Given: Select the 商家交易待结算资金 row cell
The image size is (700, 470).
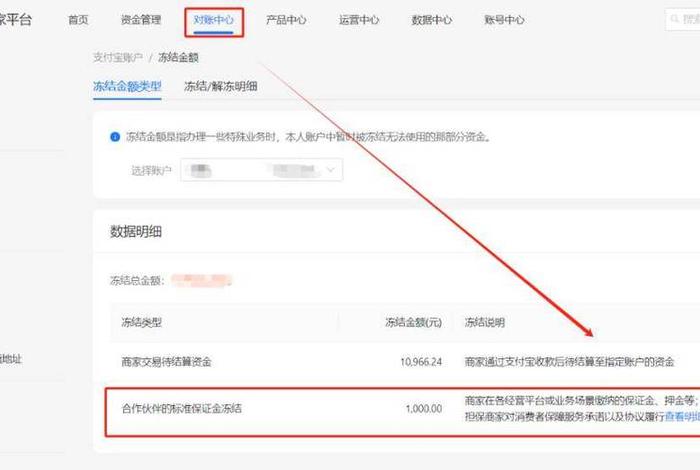Looking at the screenshot, I should pyautogui.click(x=167, y=362).
